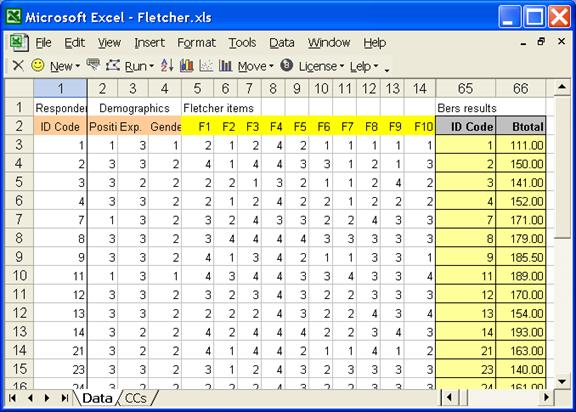Click the smiley face toolbar icon
The image size is (576, 412).
point(38,65)
